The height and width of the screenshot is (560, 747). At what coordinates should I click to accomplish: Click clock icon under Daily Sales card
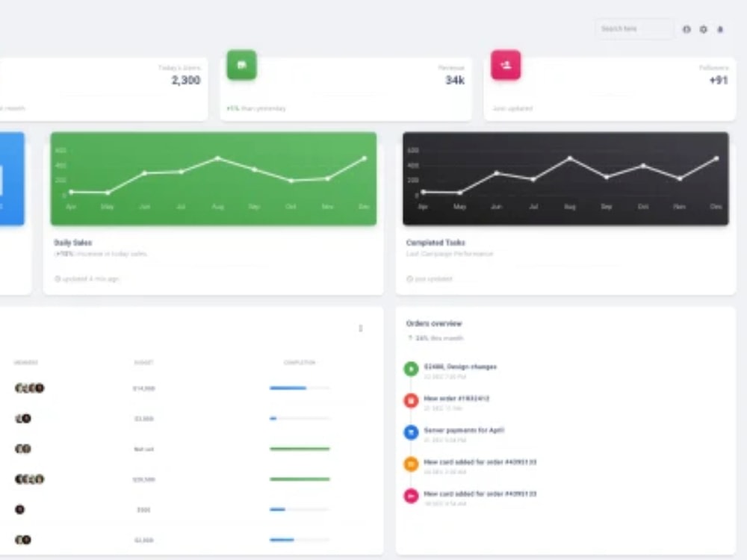pos(58,279)
